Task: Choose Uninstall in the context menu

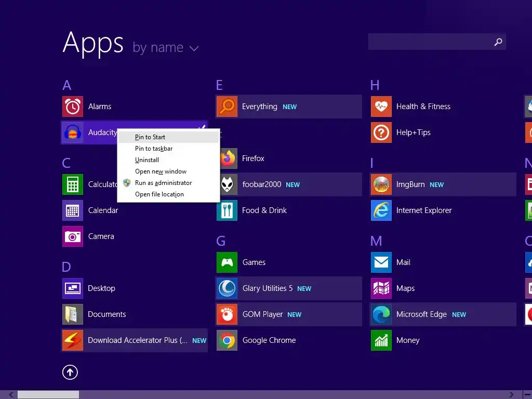Action: (168, 160)
